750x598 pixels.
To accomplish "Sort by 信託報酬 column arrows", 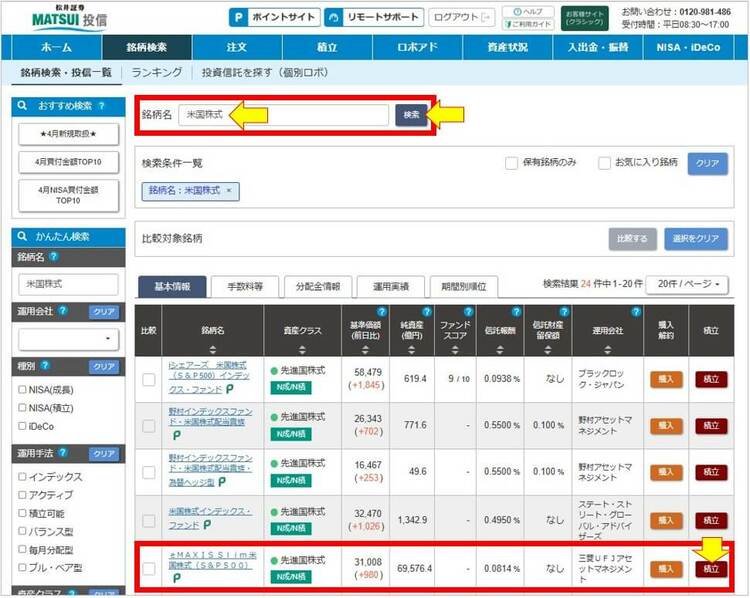I will [500, 350].
